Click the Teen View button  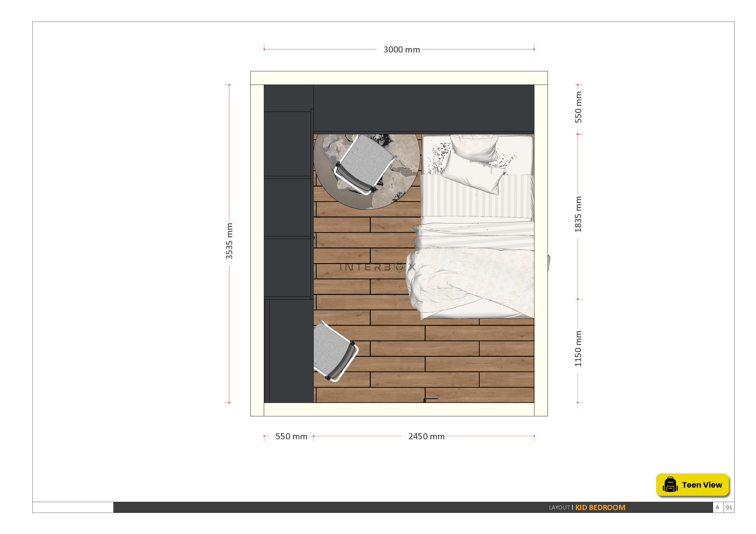(692, 485)
